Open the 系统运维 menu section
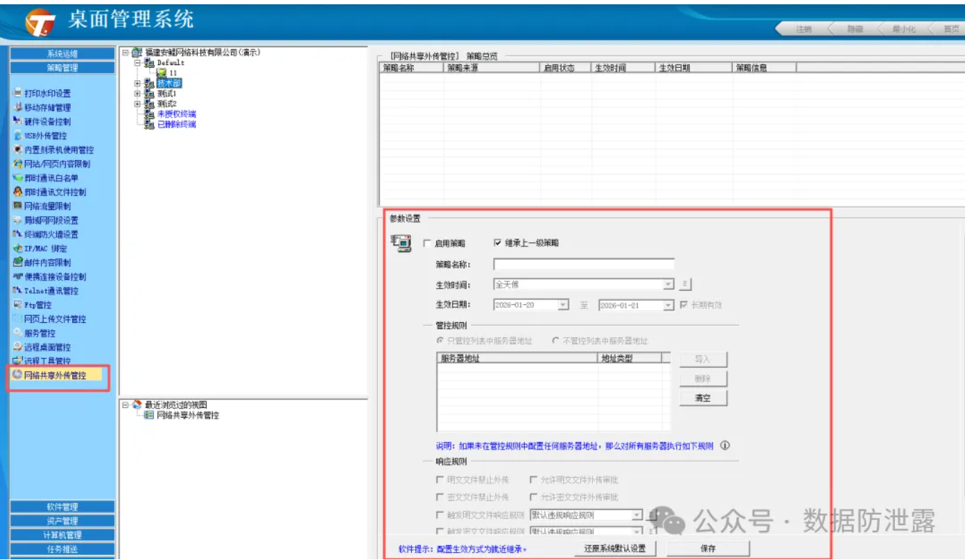The height and width of the screenshot is (560, 965). (62, 54)
